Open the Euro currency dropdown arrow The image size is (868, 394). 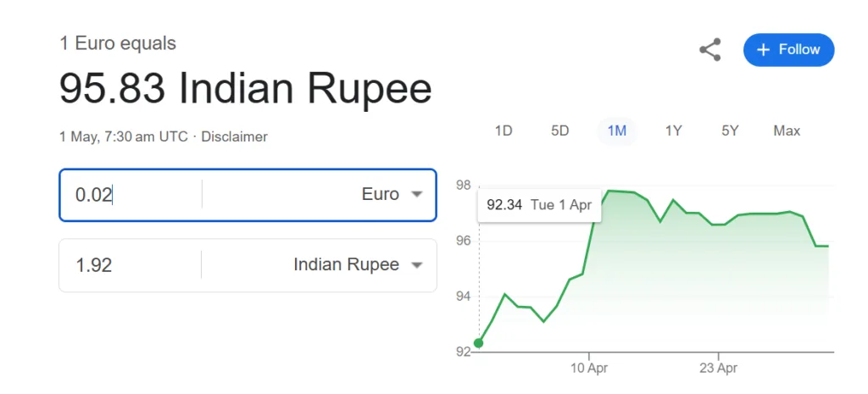click(x=417, y=194)
